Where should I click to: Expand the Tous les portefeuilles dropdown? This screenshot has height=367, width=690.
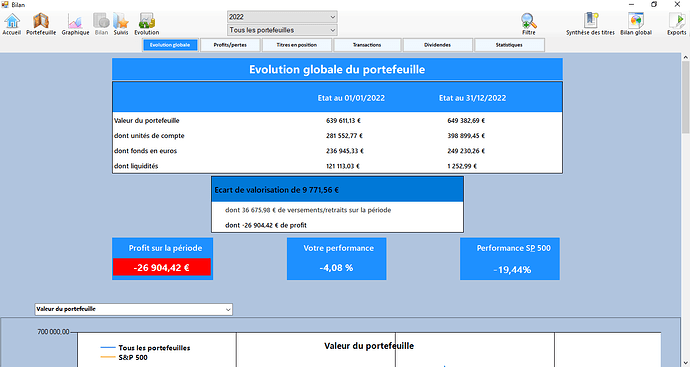pos(282,30)
